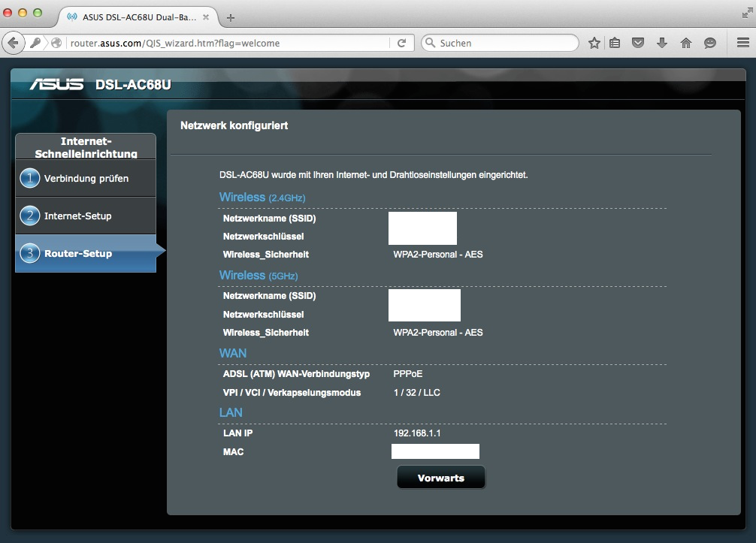Click VPI / VCI / Verkapselungsmodus label

pos(292,393)
